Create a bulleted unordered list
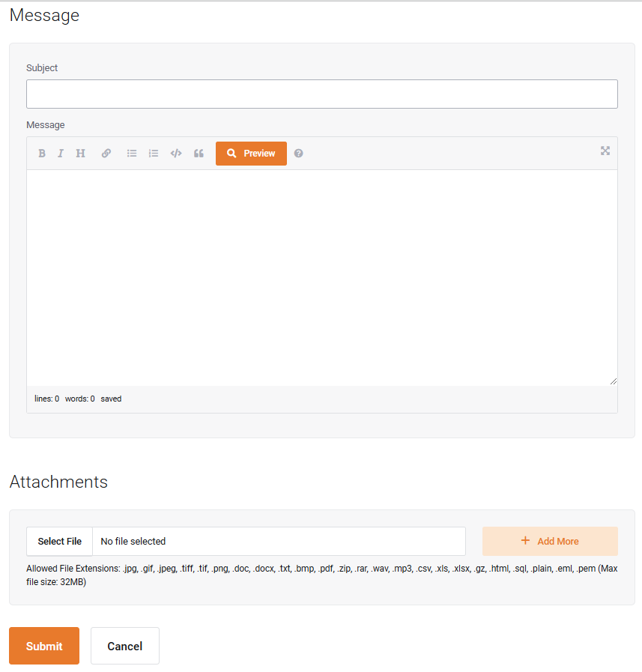 pyautogui.click(x=132, y=154)
